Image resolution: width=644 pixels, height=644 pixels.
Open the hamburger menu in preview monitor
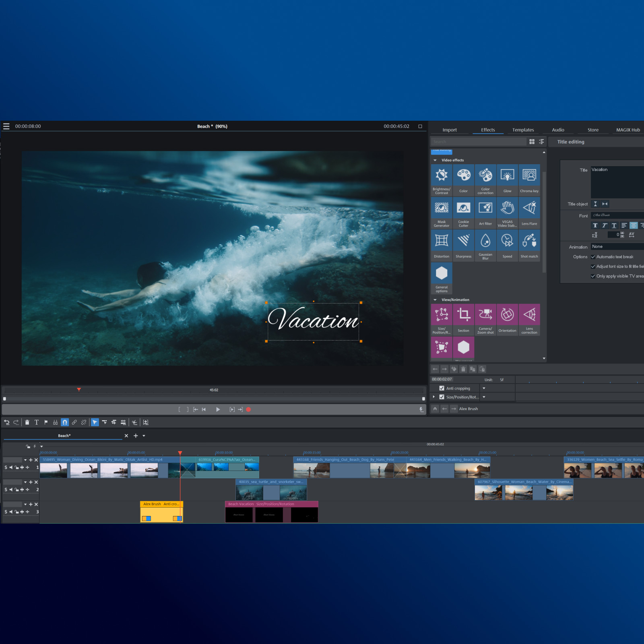(x=6, y=126)
